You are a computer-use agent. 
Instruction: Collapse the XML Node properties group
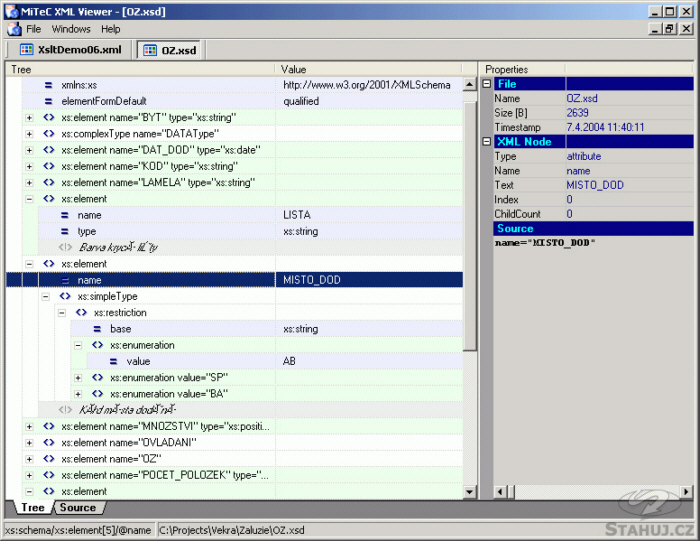487,141
